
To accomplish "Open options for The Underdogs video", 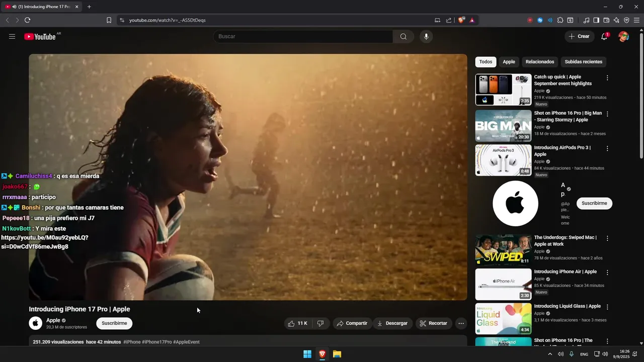I will point(607,238).
